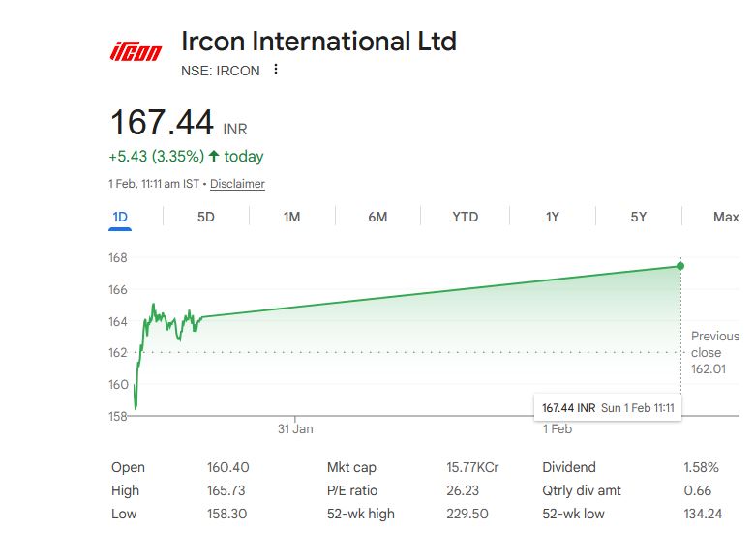Viewport: 754px width, 560px height.
Task: Open the Disclaimer link
Action: pos(237,184)
